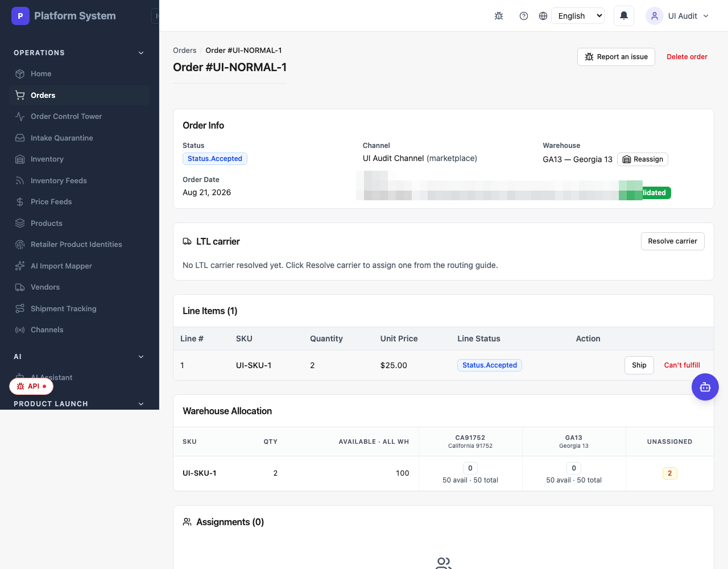Click the Price Feeds dollar icon
The height and width of the screenshot is (569, 728).
20,202
